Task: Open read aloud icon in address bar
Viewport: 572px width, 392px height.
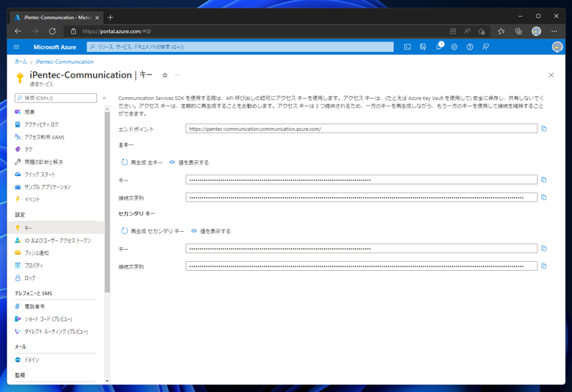Action: pyautogui.click(x=467, y=32)
